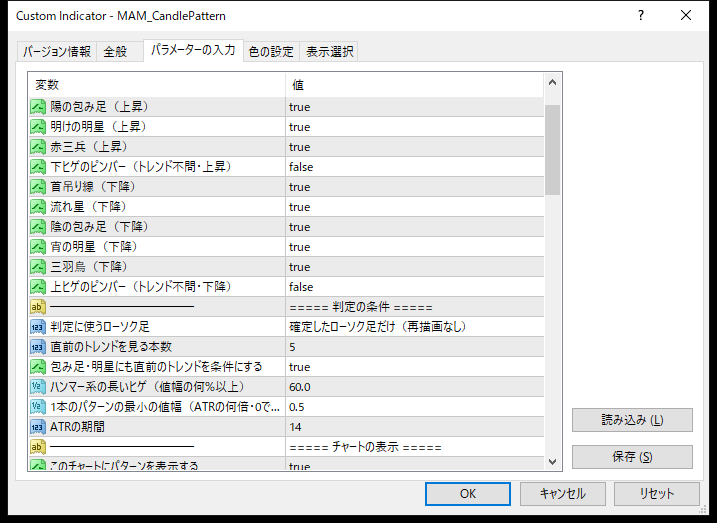The width and height of the screenshot is (717, 523).
Task: Edit value 60.0 of ハンマー系の長いヒゲ
Action: pos(415,387)
